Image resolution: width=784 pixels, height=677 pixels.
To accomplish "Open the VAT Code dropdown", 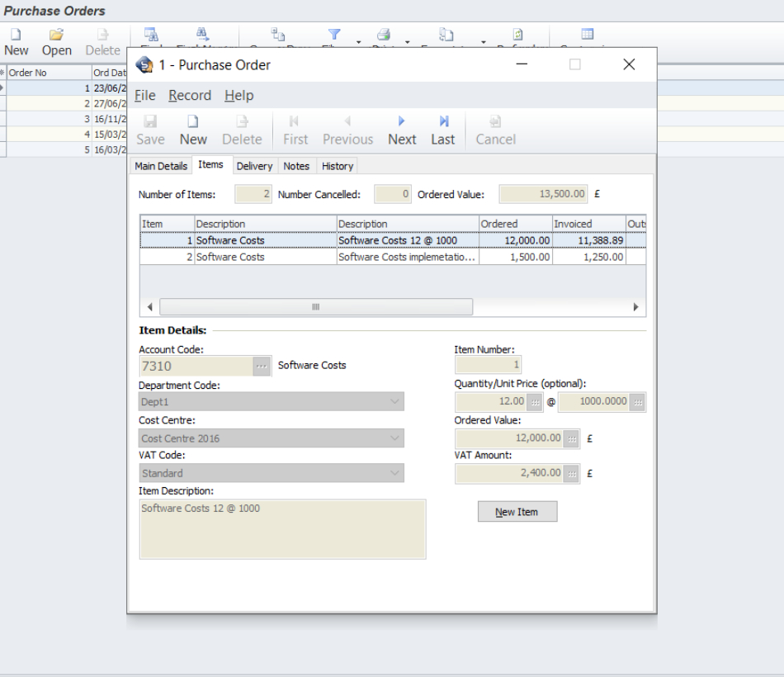I will click(x=394, y=472).
